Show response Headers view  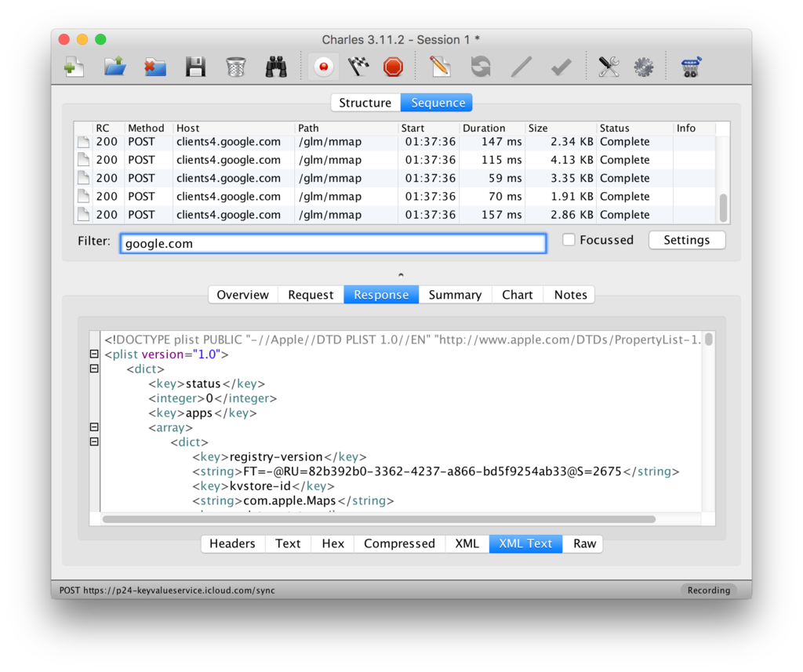click(x=232, y=543)
